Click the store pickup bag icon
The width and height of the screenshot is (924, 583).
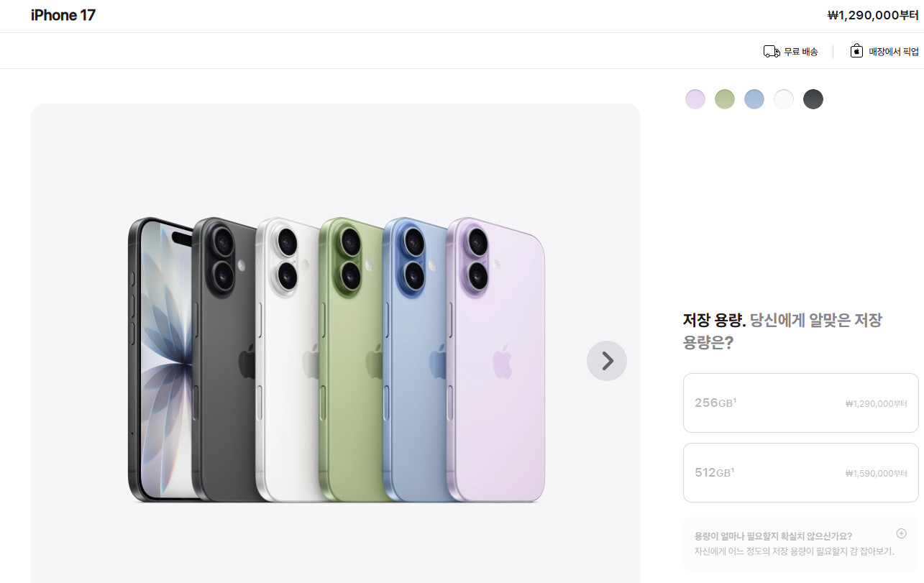coord(856,50)
